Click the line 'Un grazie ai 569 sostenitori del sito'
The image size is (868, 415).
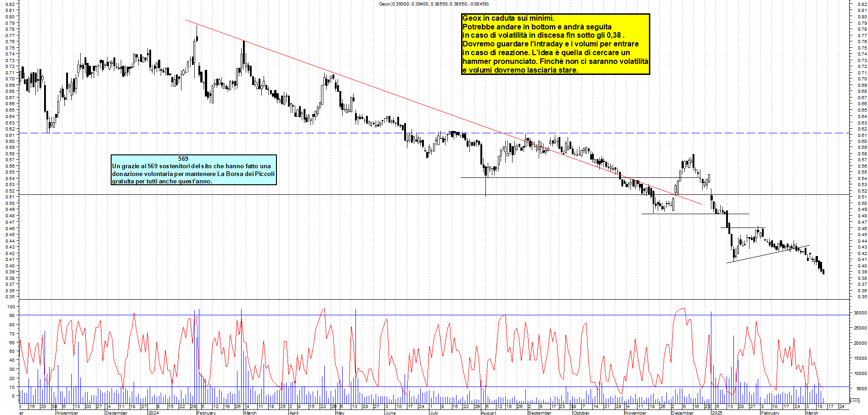(192, 166)
